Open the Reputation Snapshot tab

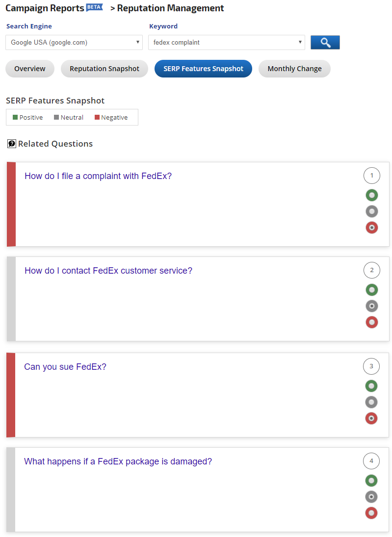pos(105,69)
